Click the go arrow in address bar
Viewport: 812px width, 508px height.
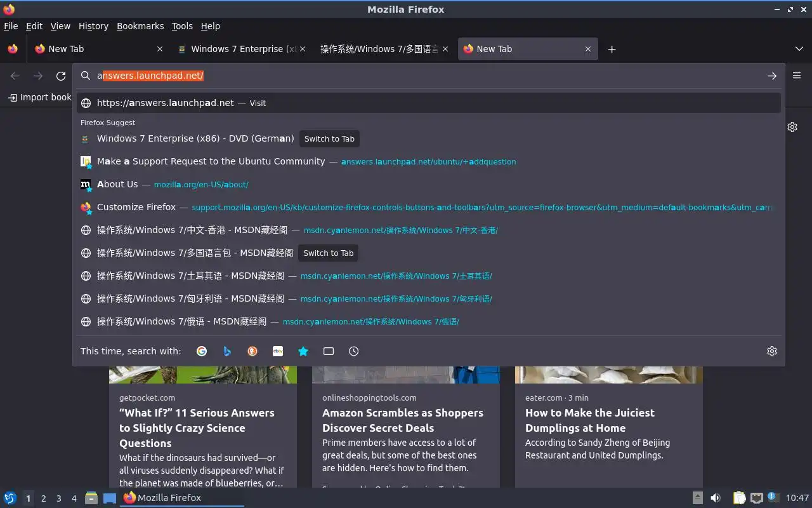click(x=771, y=76)
